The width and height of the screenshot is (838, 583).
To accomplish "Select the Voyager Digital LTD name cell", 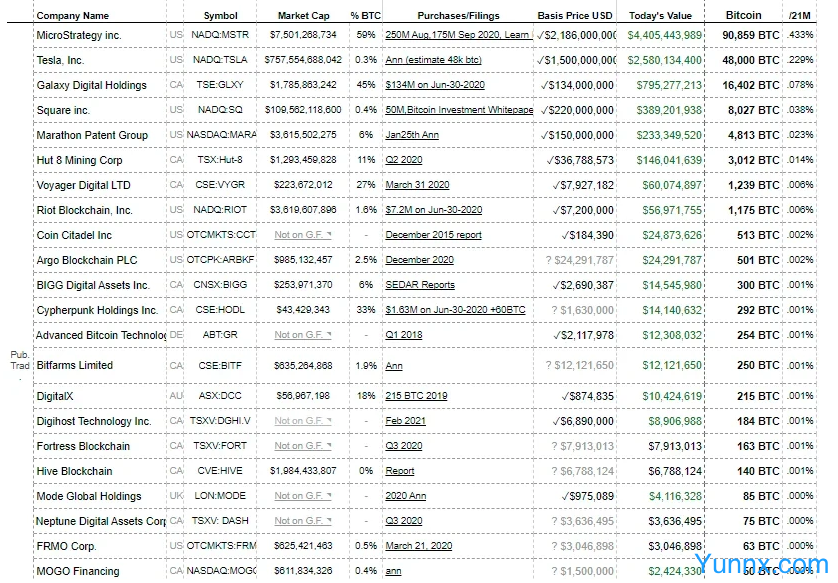I will [83, 185].
